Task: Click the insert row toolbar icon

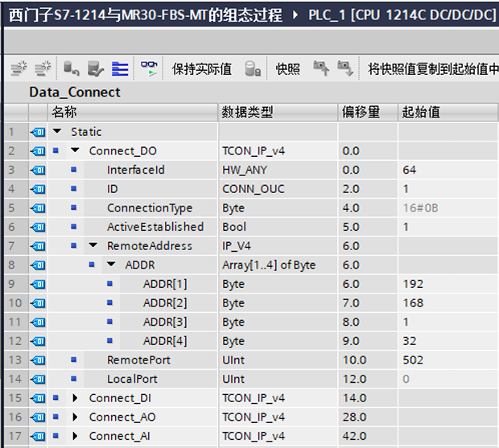Action: (x=19, y=68)
